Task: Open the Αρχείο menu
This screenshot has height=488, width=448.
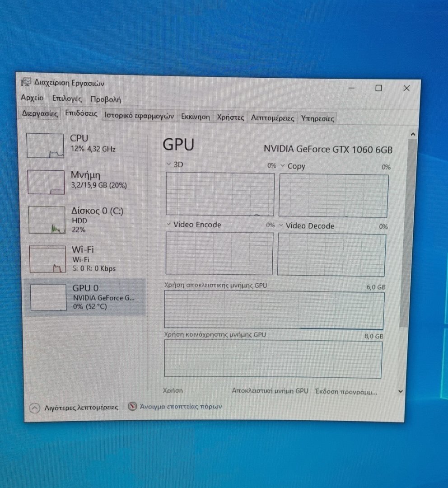Action: 32,98
